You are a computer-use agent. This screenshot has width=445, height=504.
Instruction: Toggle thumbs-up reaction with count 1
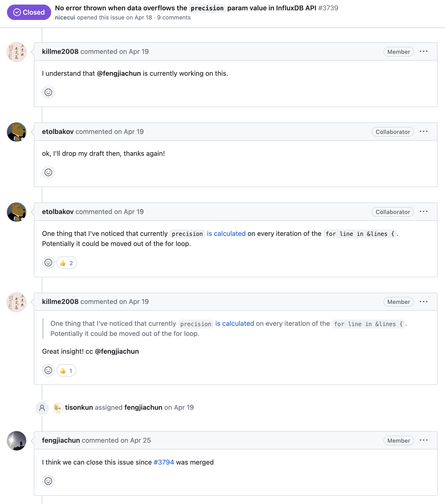(66, 371)
